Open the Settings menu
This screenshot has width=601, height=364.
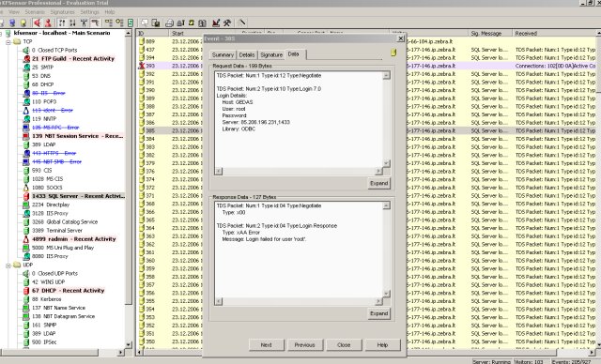(x=90, y=12)
